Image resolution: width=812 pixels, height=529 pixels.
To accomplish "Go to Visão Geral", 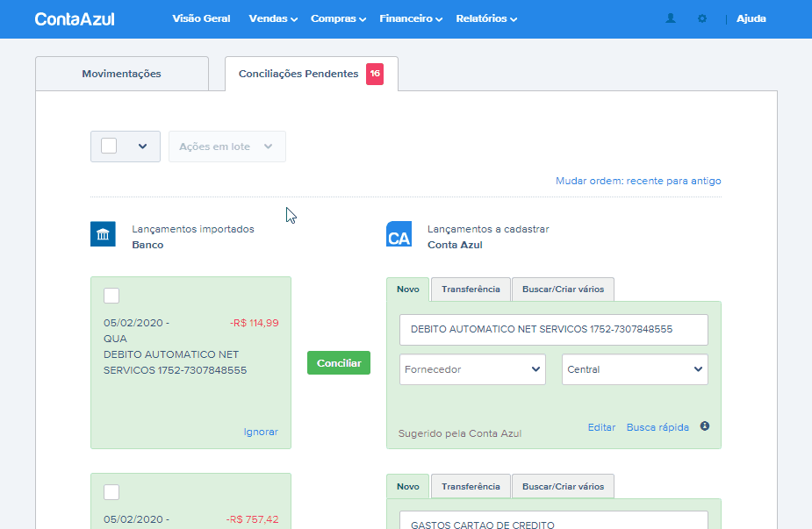I will (201, 18).
